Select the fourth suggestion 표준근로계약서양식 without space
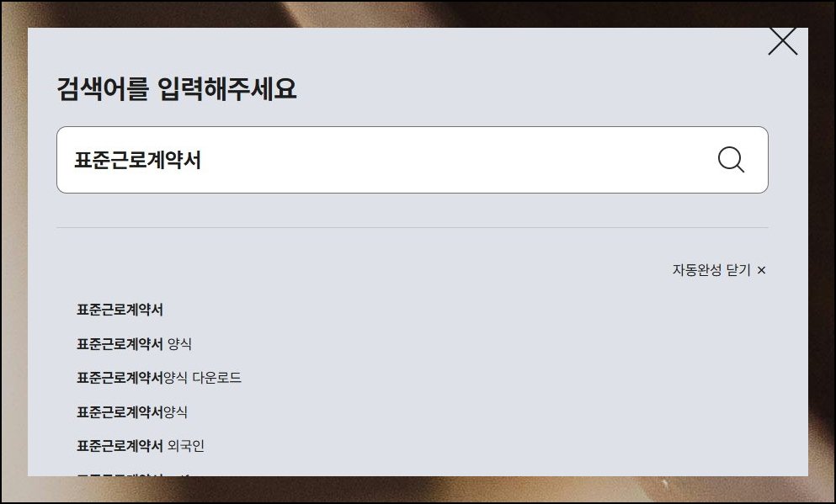836x504 pixels. pos(131,411)
